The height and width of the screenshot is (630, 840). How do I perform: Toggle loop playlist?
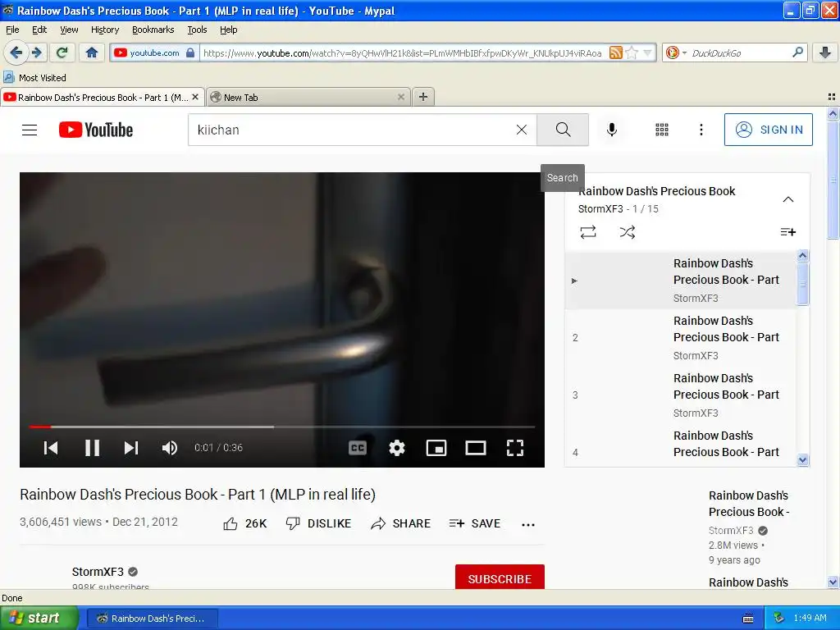(588, 232)
